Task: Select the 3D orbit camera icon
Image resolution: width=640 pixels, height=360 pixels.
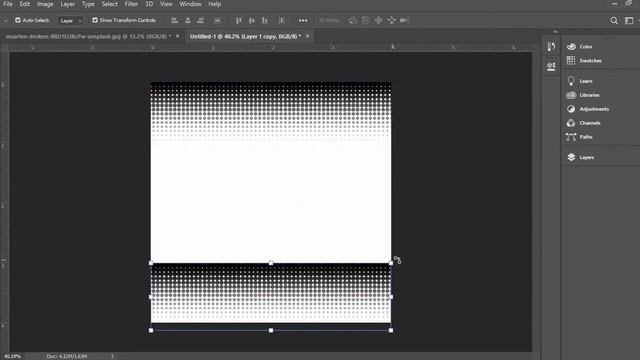Action: point(352,20)
